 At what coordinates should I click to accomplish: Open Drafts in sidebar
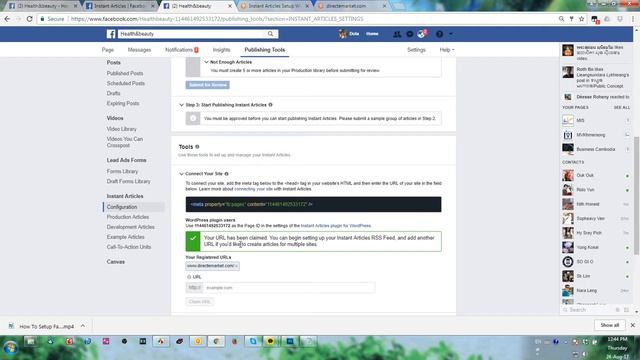pyautogui.click(x=113, y=93)
